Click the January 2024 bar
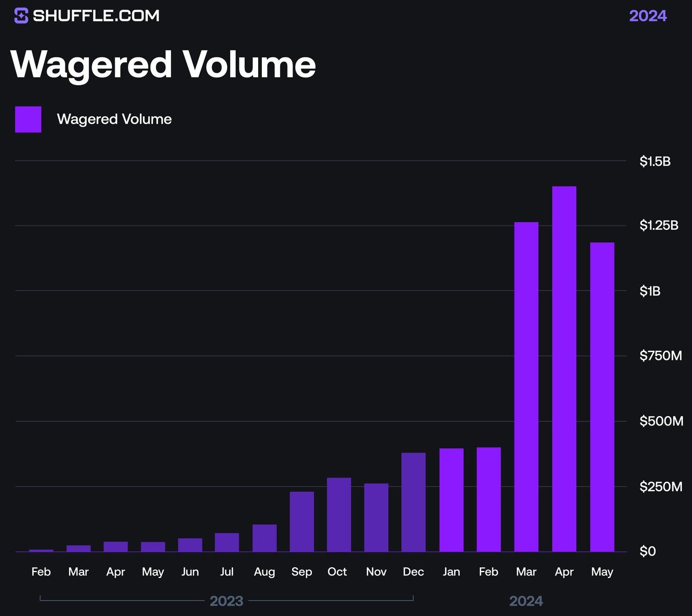 pos(452,500)
